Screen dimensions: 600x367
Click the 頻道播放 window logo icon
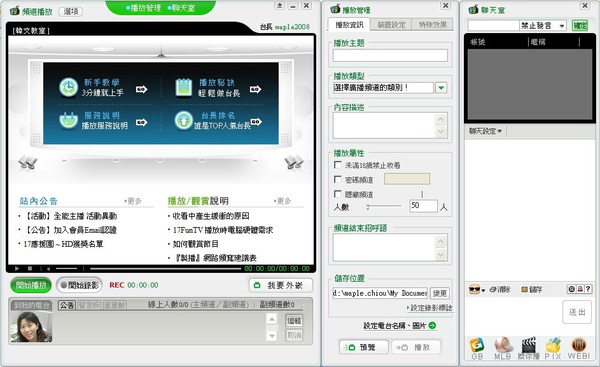[x=15, y=11]
